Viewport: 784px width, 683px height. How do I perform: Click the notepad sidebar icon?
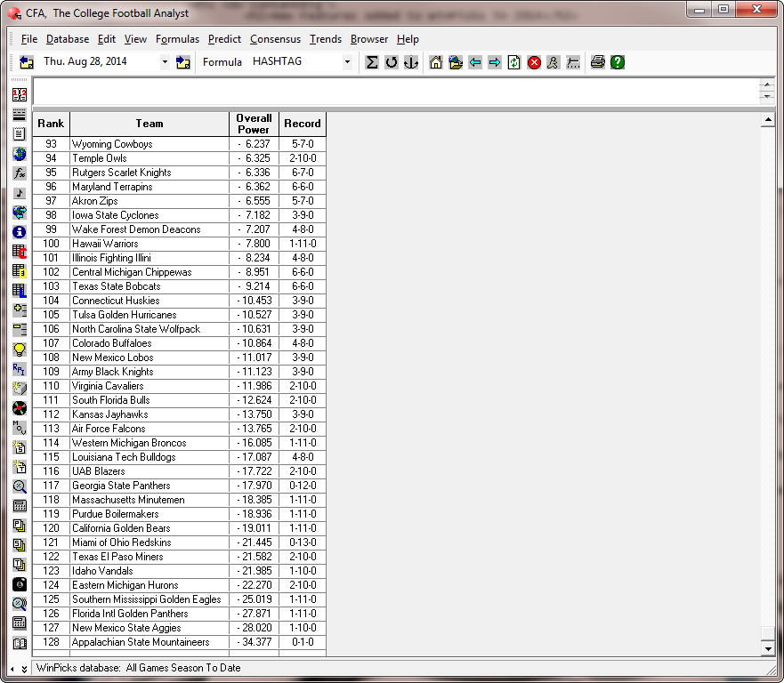20,134
